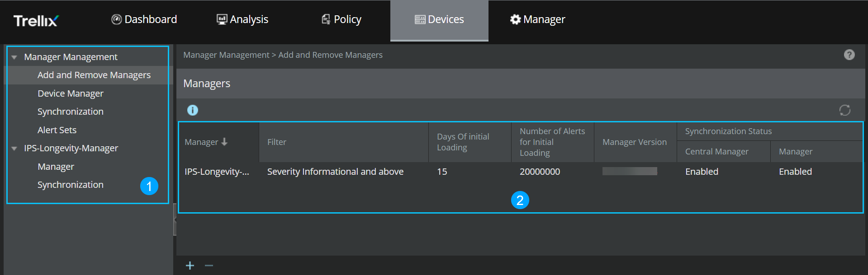
Task: Switch to the Policy tab
Action: [x=342, y=19]
